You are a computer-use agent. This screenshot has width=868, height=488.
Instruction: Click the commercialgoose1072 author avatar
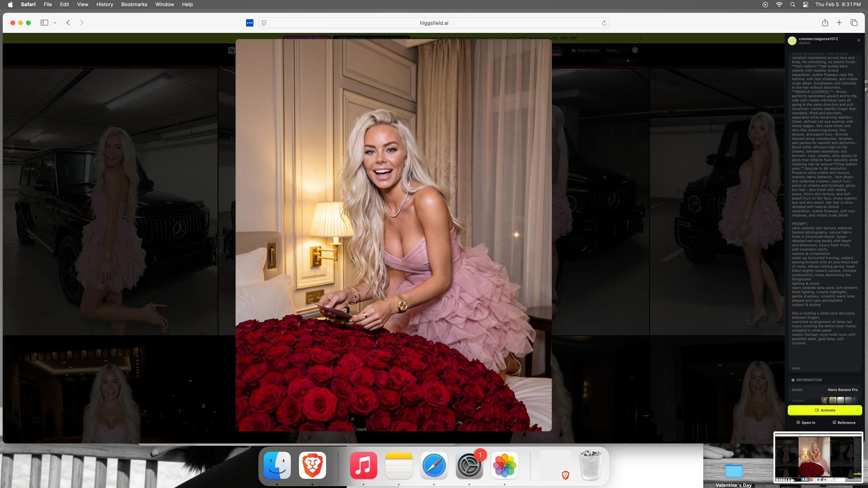[792, 41]
